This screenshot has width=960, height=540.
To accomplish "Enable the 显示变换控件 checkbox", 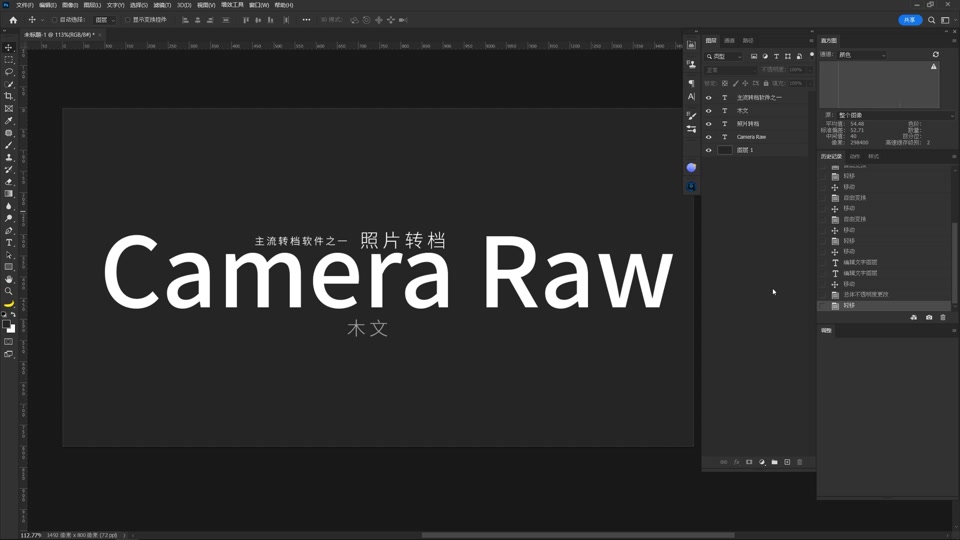I will (127, 20).
